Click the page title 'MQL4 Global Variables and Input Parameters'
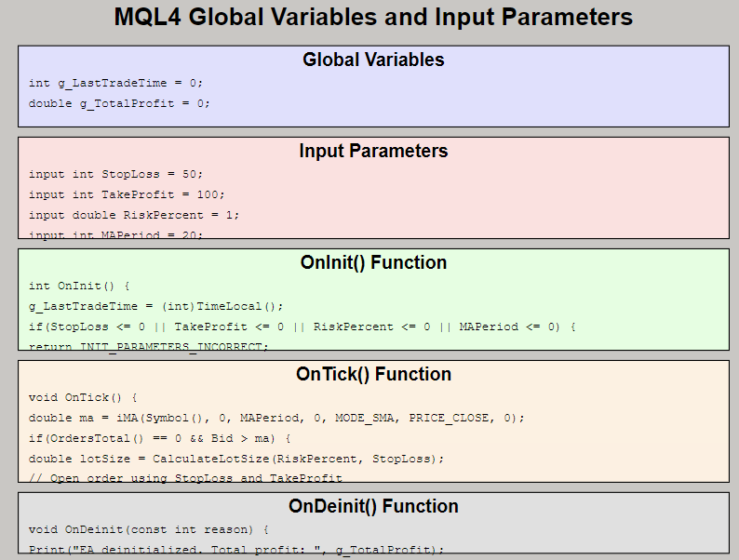Image resolution: width=739 pixels, height=560 pixels. pos(373,18)
